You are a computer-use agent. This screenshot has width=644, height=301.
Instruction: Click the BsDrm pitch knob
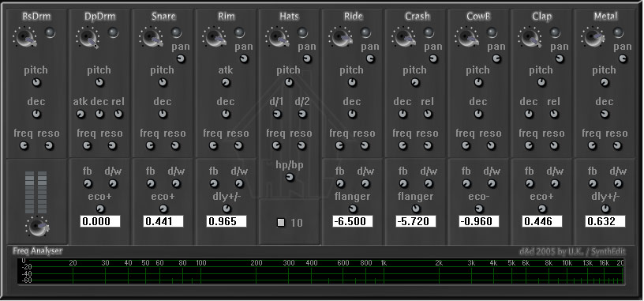pyautogui.click(x=36, y=83)
